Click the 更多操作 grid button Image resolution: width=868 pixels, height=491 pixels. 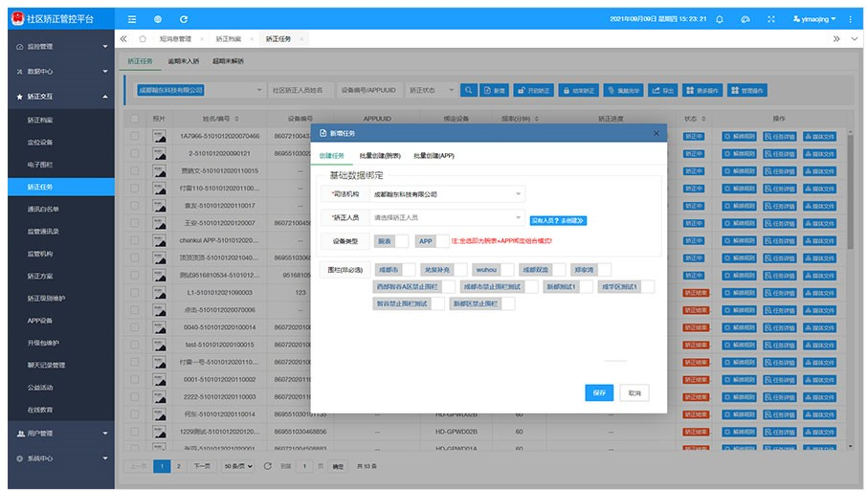[x=702, y=90]
